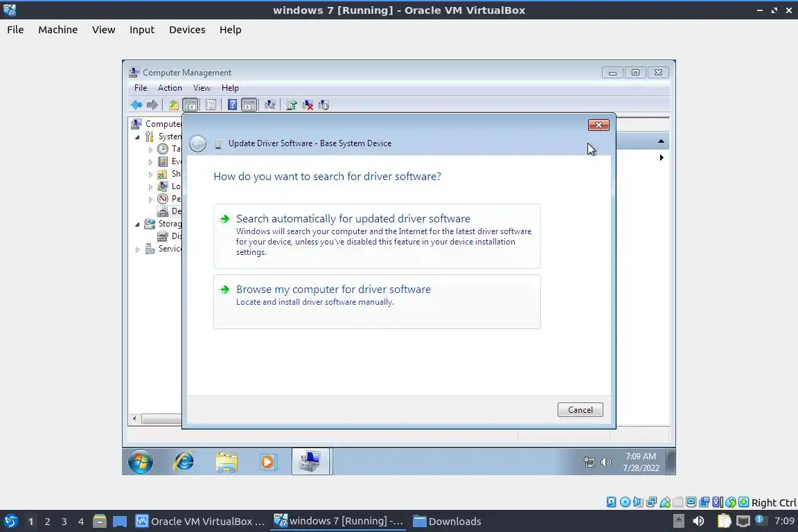Screen dimensions: 798x532
Task: Launch Internet Explorer from Windows taskbar
Action: click(x=184, y=461)
